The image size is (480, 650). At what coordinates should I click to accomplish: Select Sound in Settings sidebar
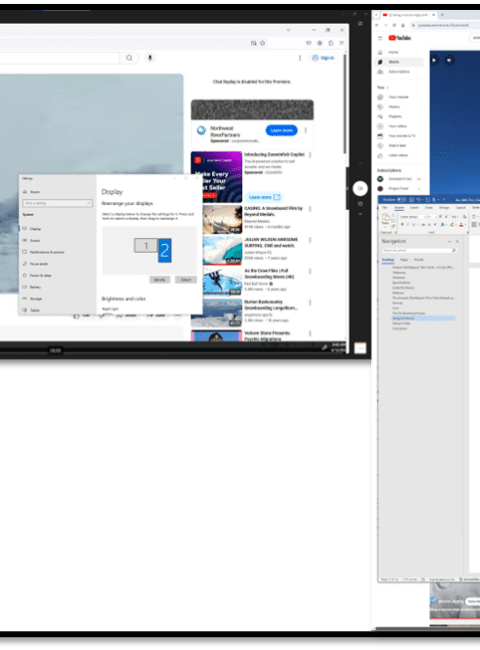(35, 240)
